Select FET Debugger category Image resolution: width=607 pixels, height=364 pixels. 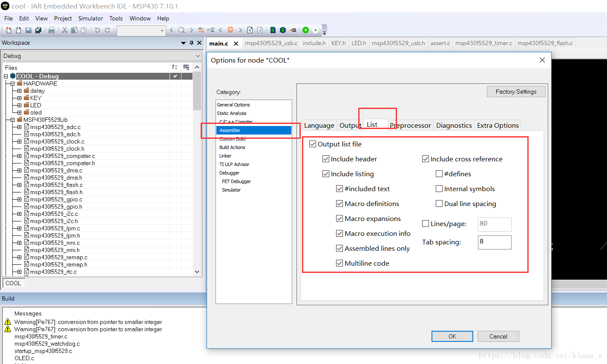236,181
